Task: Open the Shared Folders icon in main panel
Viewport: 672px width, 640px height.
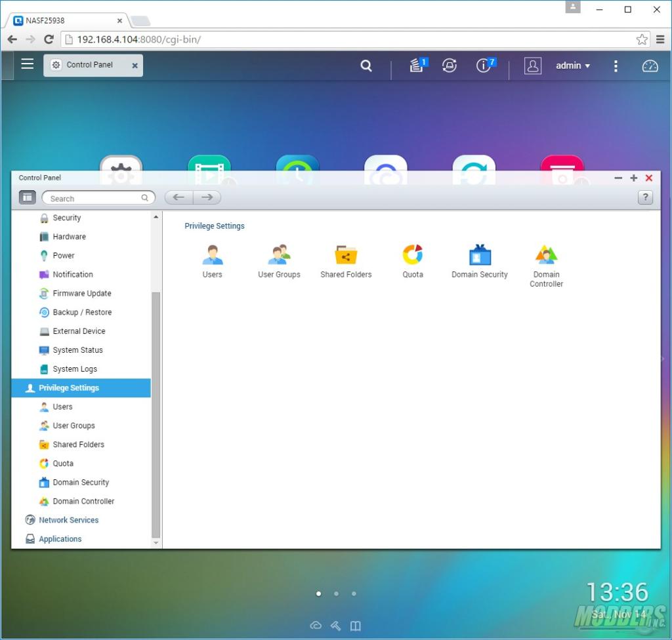Action: pyautogui.click(x=346, y=255)
